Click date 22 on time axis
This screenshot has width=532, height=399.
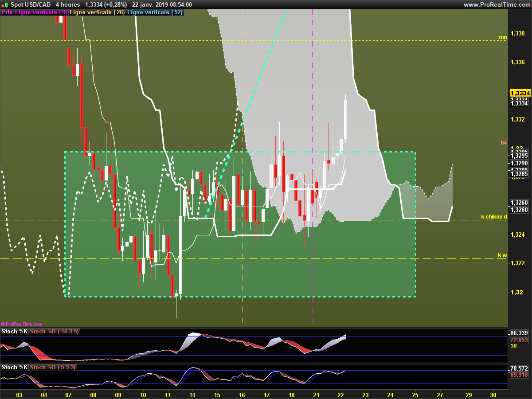(x=341, y=394)
